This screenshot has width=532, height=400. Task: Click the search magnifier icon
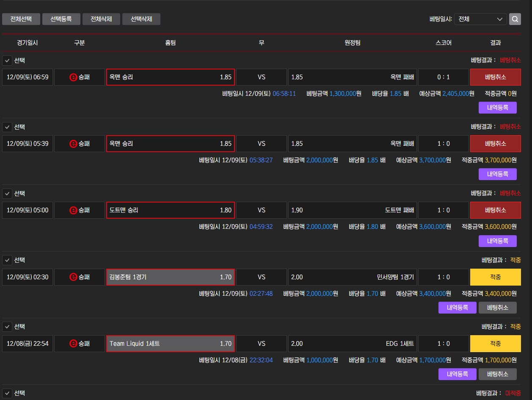pyautogui.click(x=515, y=19)
